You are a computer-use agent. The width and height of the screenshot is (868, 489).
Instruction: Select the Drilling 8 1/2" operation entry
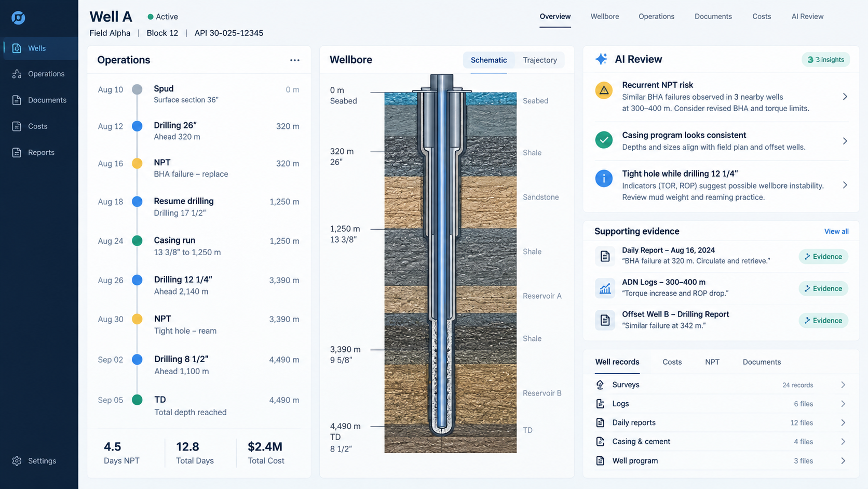pyautogui.click(x=198, y=365)
